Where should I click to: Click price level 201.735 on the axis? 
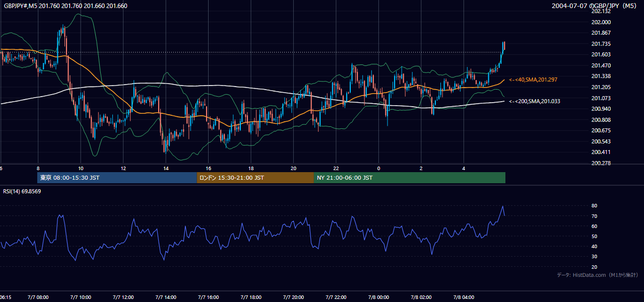[x=601, y=44]
